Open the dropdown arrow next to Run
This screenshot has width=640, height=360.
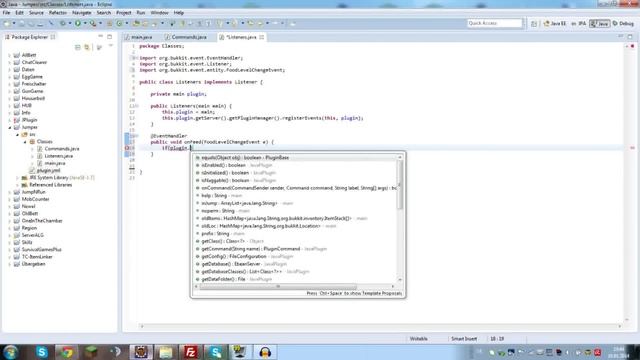(x=85, y=24)
